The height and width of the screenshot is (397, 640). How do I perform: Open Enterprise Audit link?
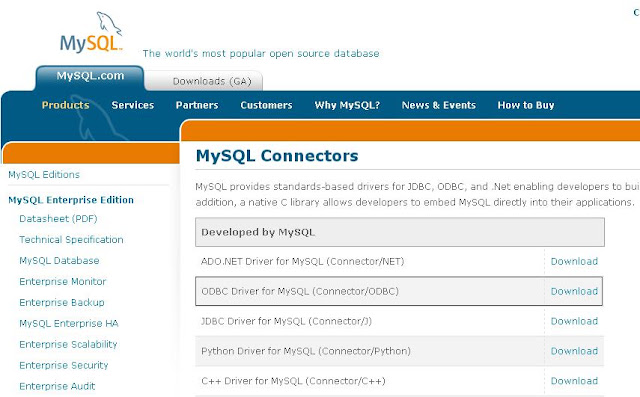(x=57, y=386)
